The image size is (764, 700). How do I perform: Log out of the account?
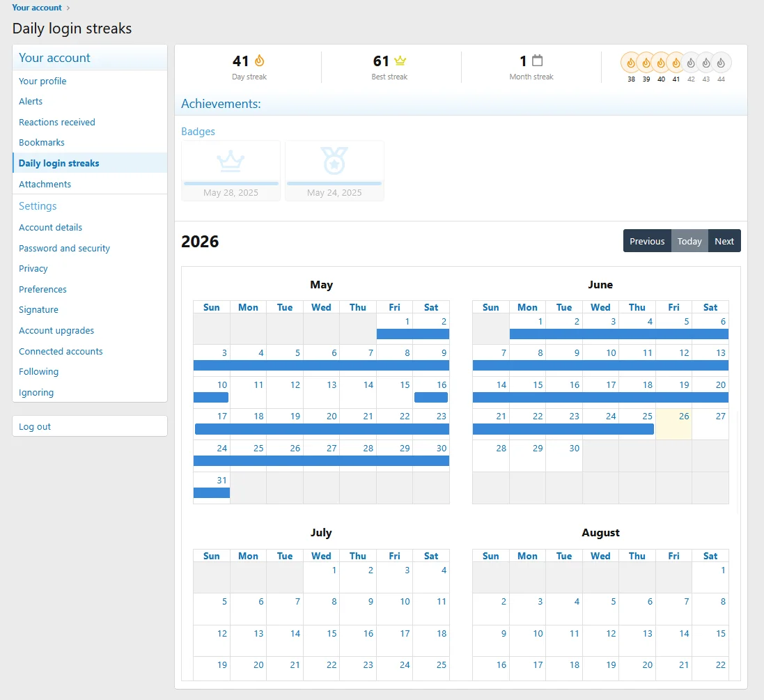pyautogui.click(x=90, y=426)
